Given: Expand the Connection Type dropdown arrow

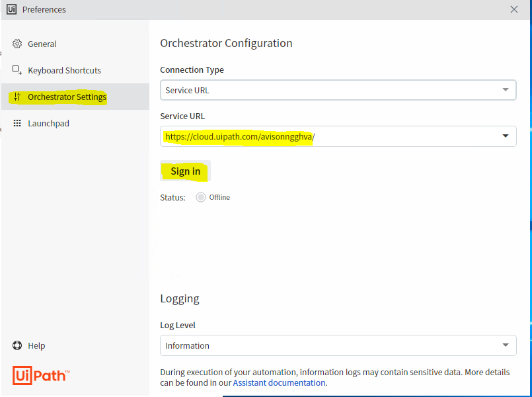Looking at the screenshot, I should point(506,90).
